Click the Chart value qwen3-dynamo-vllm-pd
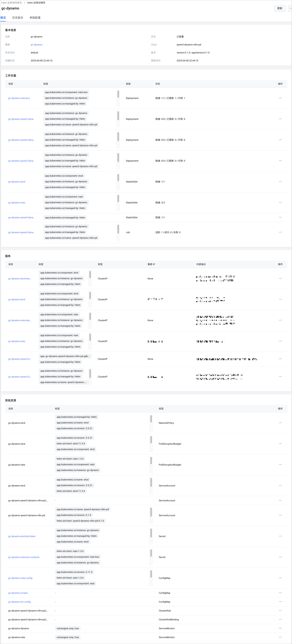The width and height of the screenshot is (292, 644). 189,45
